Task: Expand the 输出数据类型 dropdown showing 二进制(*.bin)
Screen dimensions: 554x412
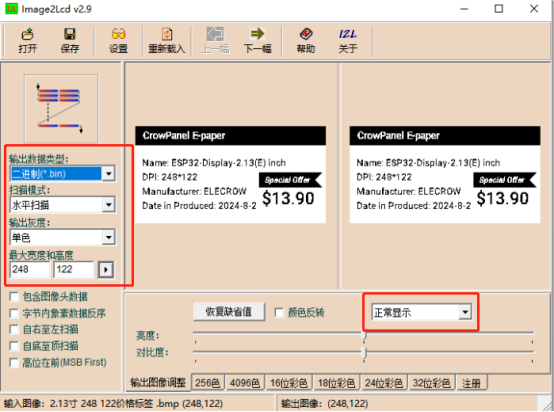Action: (x=108, y=173)
